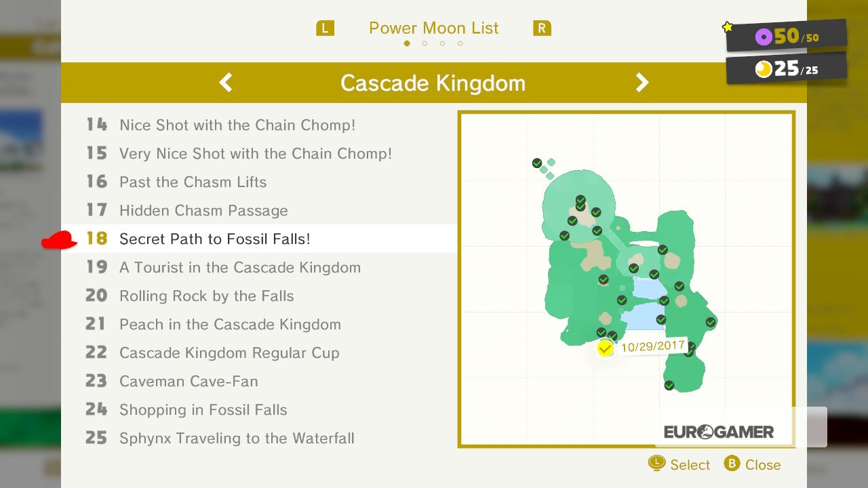
Task: Click the Power Moon counter icon
Action: 764,69
